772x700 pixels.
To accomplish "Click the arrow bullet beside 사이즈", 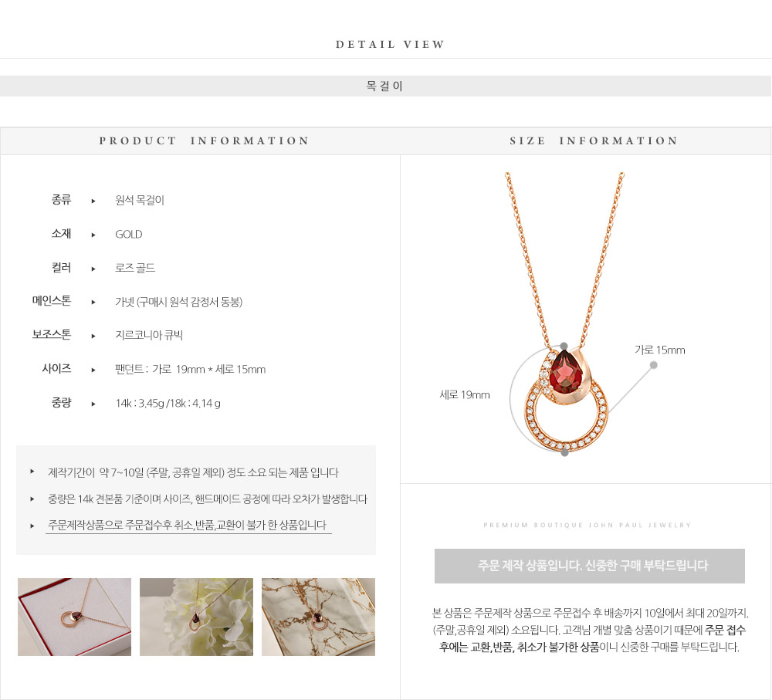I will tap(93, 370).
